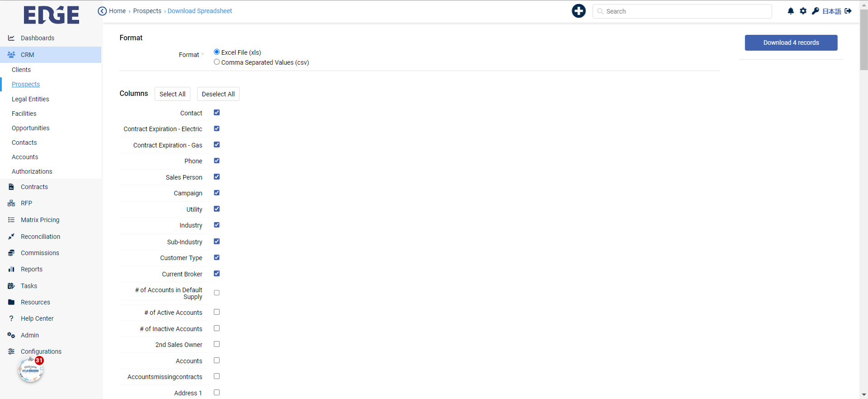
Task: Click the Download Spreadsheet breadcrumb
Action: point(200,11)
